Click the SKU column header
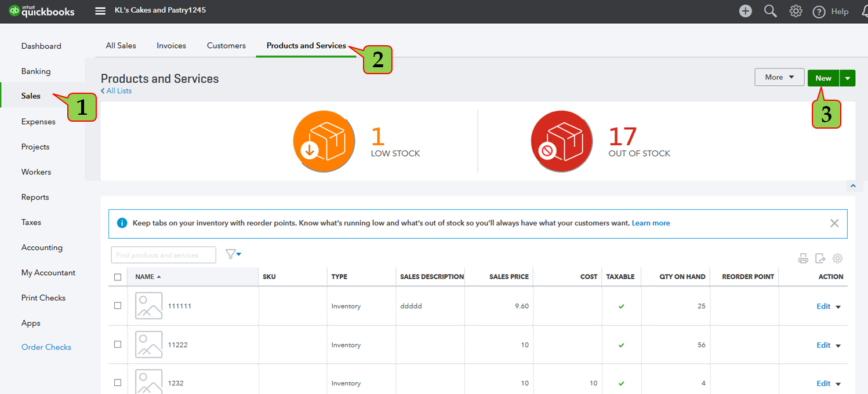Screen dimensions: 868x394 pyautogui.click(x=269, y=277)
